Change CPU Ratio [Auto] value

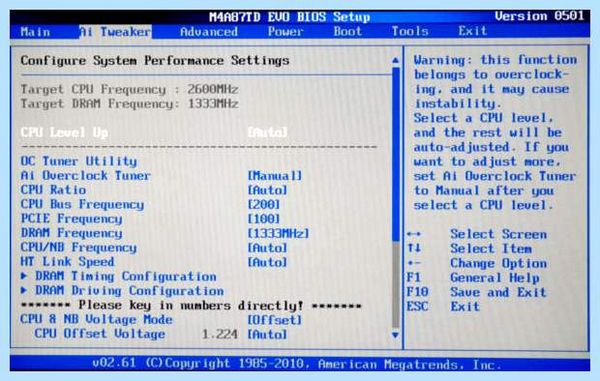pyautogui.click(x=267, y=190)
